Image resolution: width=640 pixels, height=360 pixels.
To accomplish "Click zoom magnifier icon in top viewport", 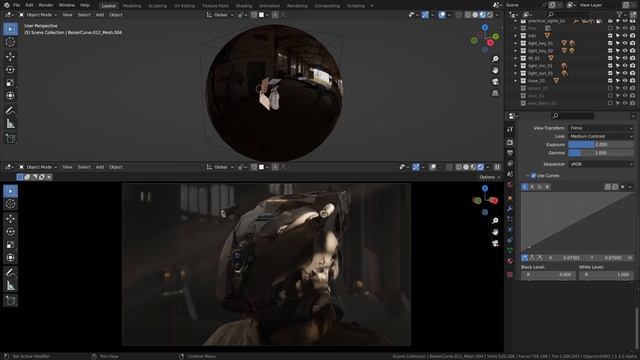I will click(495, 59).
